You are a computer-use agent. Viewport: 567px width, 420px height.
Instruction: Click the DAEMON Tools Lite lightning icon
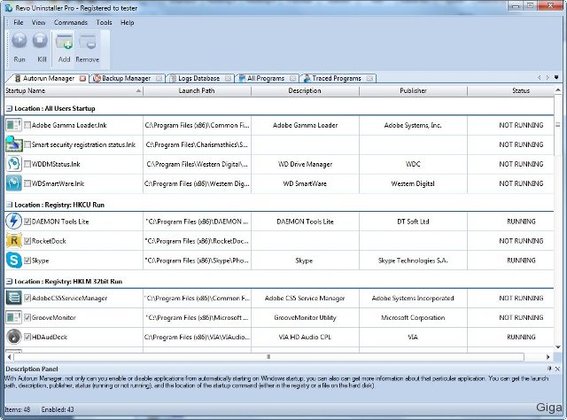point(14,221)
